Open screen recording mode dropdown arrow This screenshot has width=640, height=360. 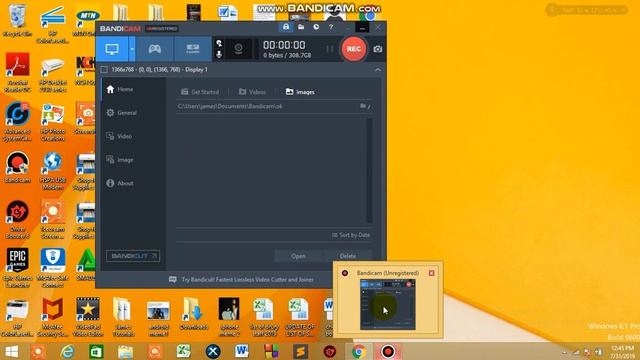pos(132,49)
